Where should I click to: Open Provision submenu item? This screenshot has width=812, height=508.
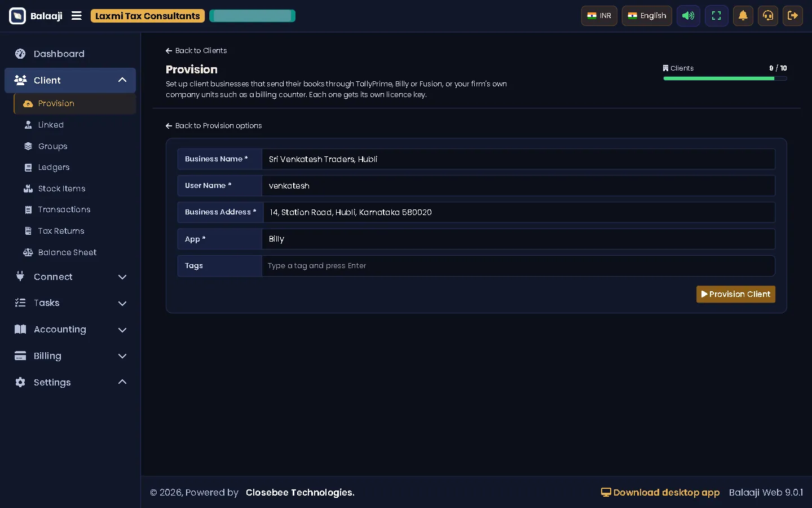point(74,104)
